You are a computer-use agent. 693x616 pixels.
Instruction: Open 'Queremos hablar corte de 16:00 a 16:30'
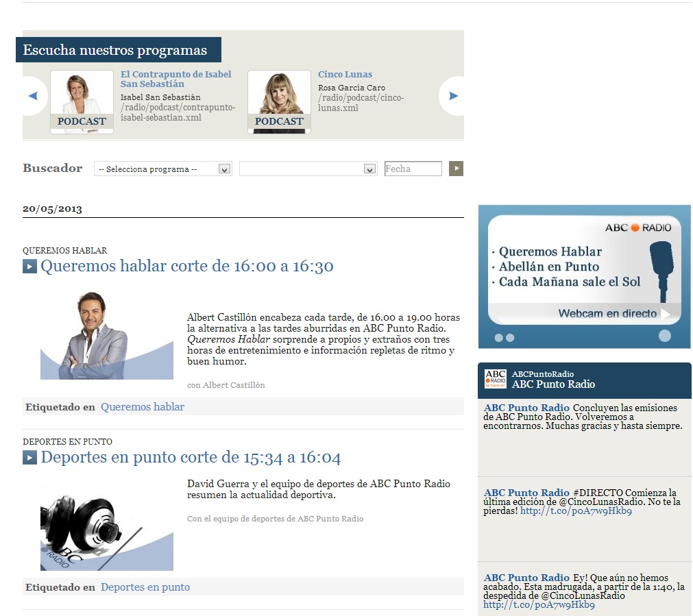tap(186, 266)
